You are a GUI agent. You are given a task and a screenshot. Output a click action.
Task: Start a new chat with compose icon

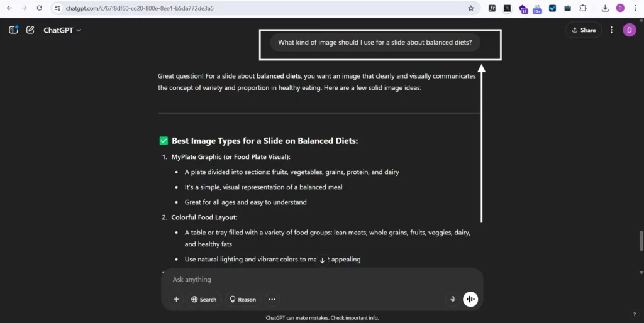[x=30, y=30]
